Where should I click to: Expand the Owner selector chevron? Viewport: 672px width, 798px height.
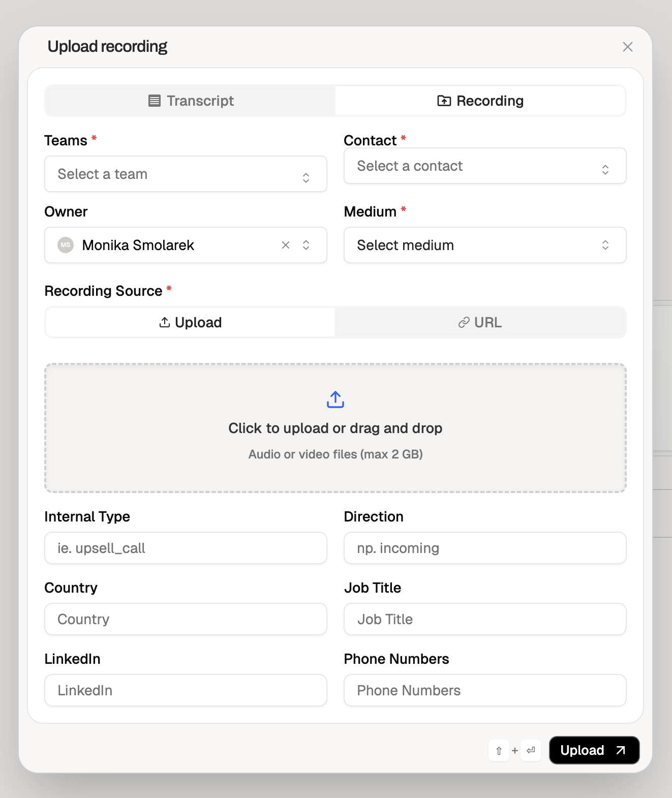coord(306,245)
